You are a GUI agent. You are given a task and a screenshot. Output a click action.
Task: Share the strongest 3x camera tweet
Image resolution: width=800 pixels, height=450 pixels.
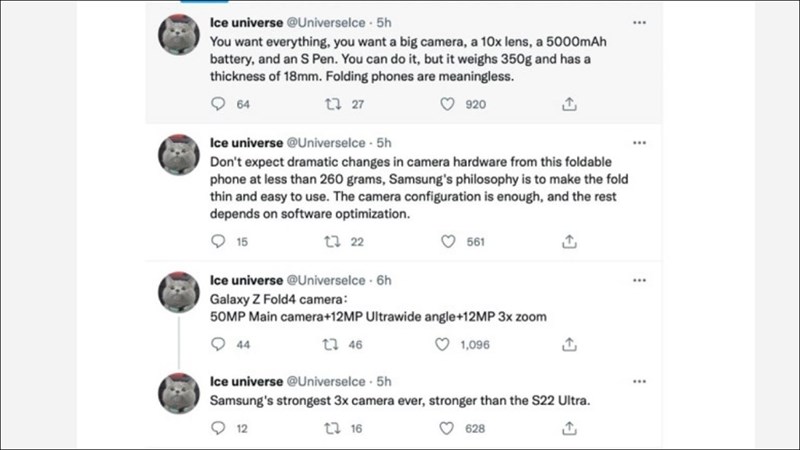click(569, 429)
